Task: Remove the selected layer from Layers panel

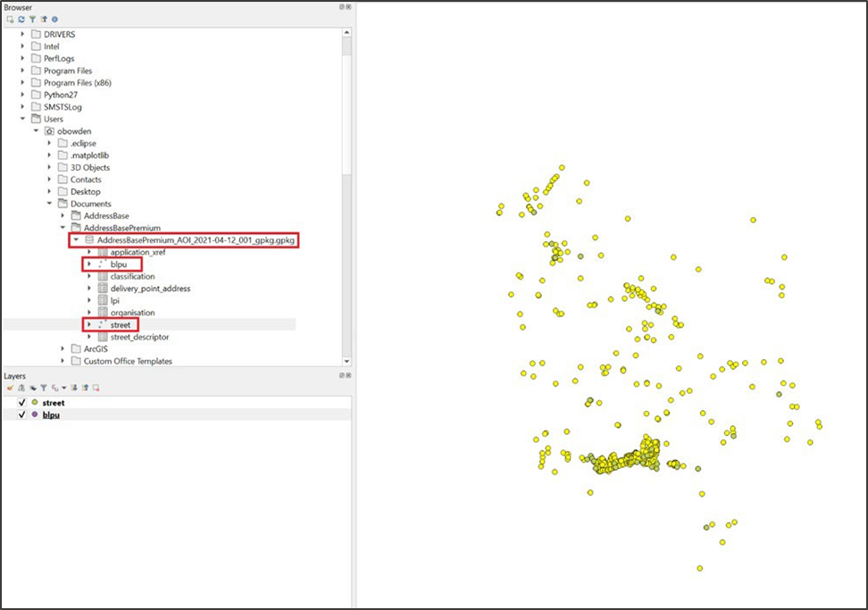Action: pos(96,388)
